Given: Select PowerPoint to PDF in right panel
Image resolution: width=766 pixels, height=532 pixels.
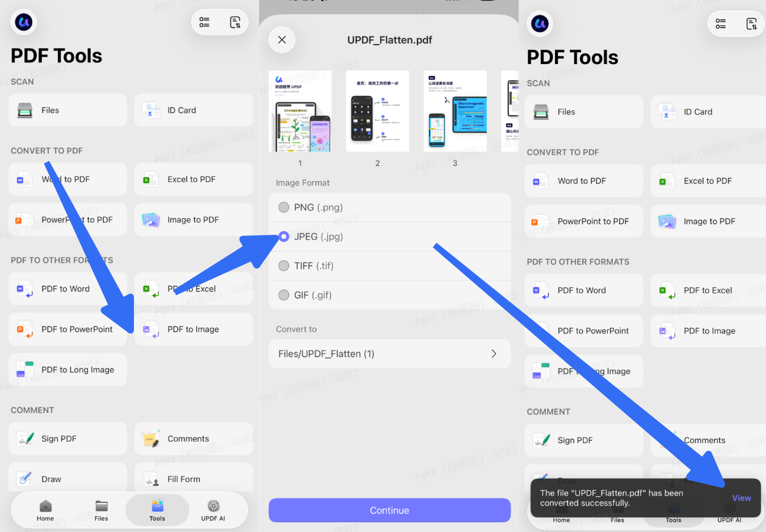Looking at the screenshot, I should click(584, 221).
